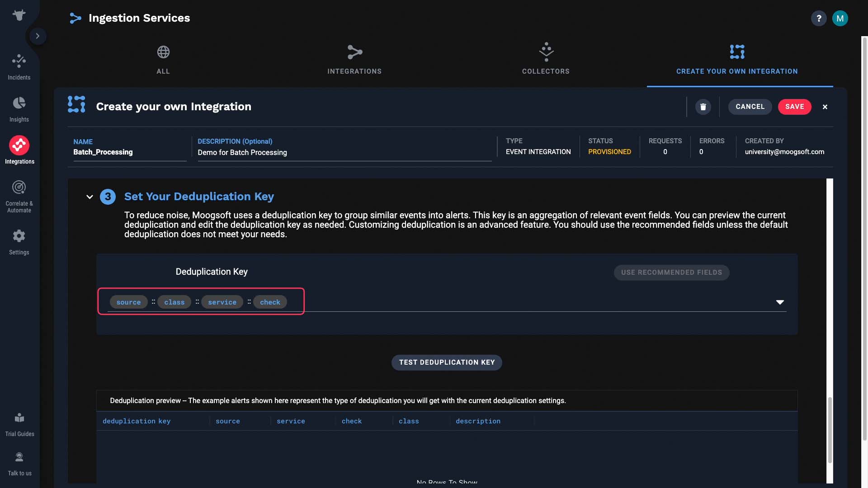Open the user profile avatar M
868x488 pixels.
[840, 18]
